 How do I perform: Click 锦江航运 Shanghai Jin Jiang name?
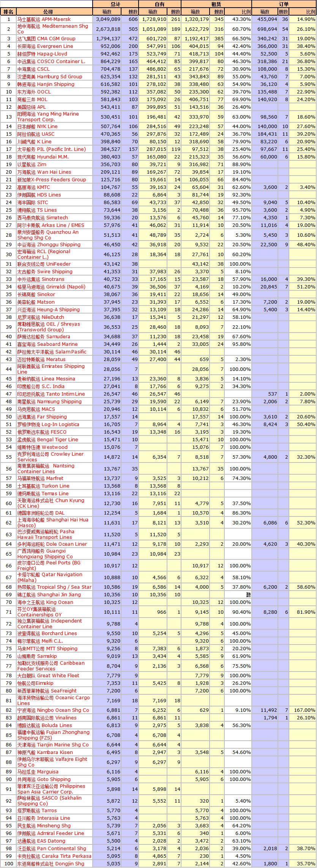pyautogui.click(x=49, y=594)
